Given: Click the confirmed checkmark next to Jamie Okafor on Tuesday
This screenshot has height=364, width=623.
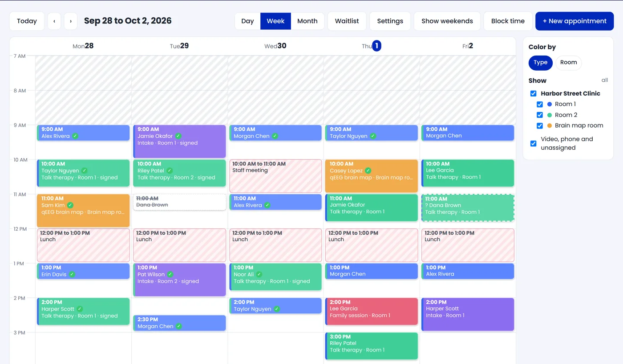Looking at the screenshot, I should [178, 136].
